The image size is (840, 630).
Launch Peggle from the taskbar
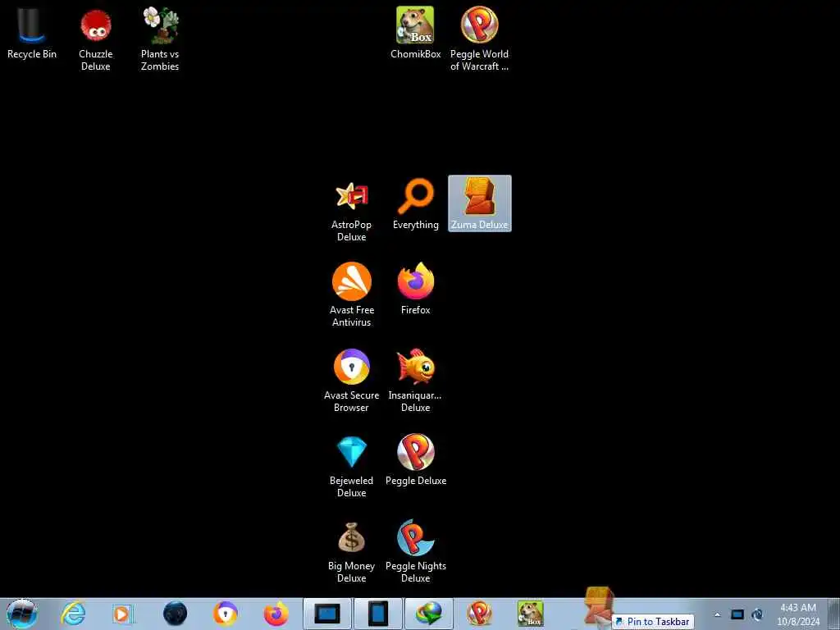479,614
